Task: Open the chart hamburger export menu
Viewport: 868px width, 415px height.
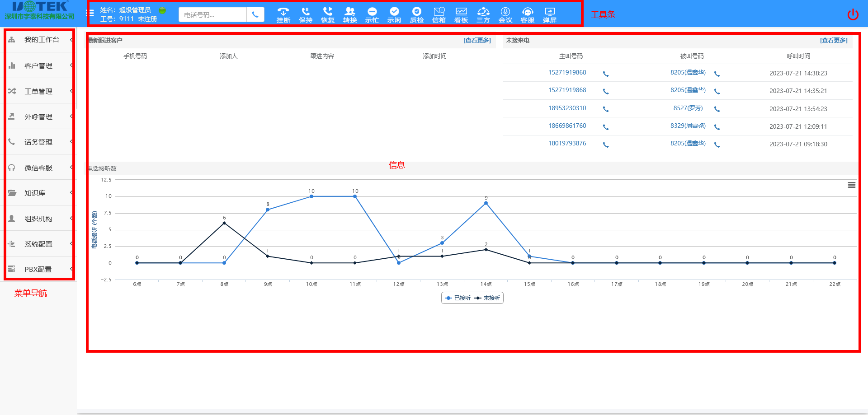Action: (x=851, y=185)
